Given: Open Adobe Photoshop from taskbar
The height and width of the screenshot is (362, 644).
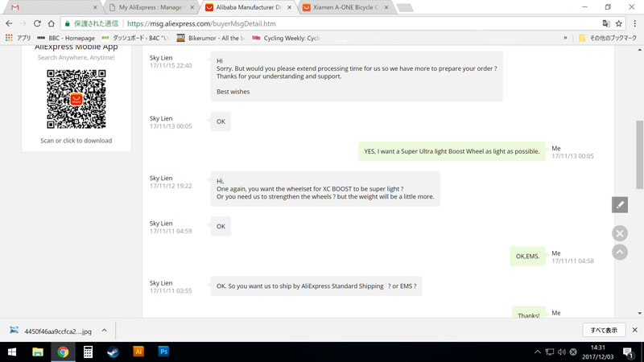Looking at the screenshot, I should (x=163, y=352).
